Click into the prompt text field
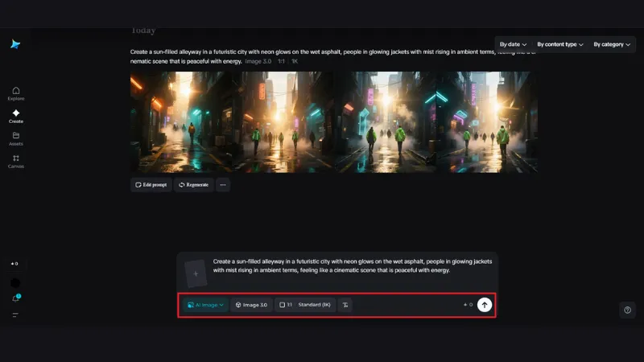The image size is (644, 362). pos(346,266)
